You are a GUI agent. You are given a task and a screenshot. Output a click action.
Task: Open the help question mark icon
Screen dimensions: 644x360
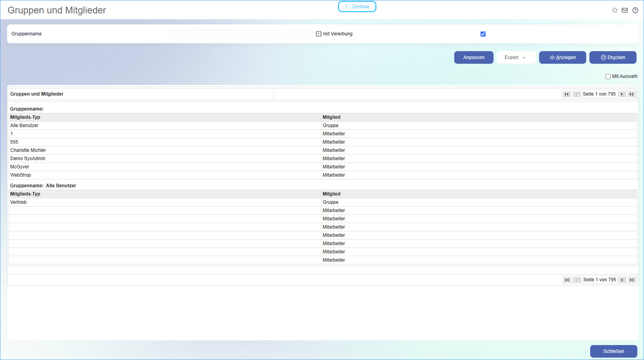click(635, 10)
